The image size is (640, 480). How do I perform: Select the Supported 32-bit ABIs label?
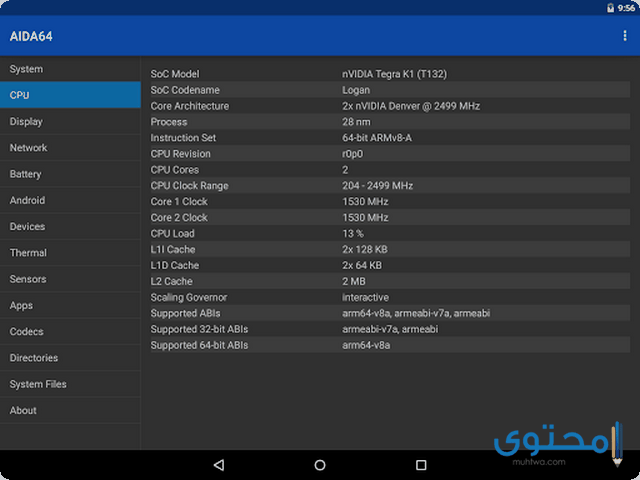coord(199,329)
